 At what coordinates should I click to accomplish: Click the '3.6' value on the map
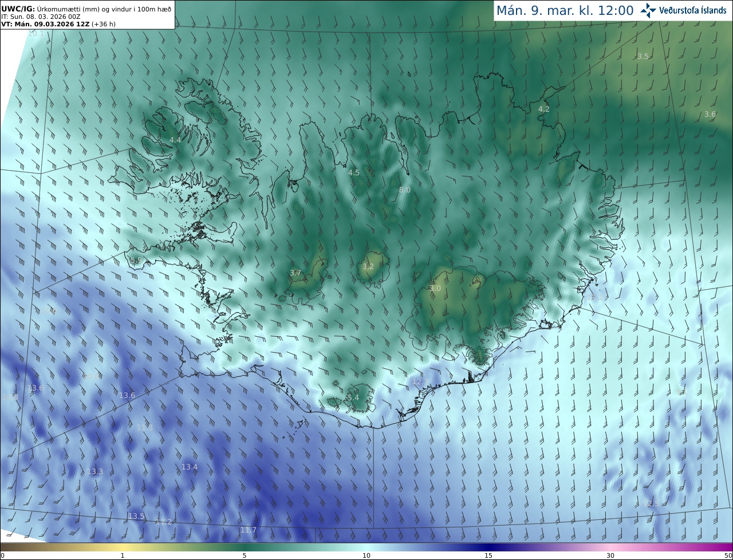(x=710, y=115)
